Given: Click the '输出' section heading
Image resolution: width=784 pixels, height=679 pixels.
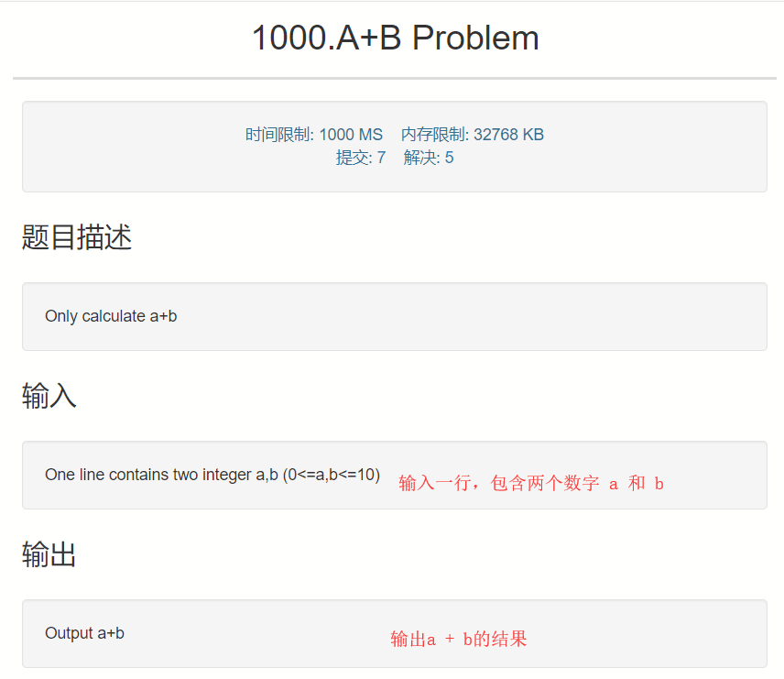Looking at the screenshot, I should pyautogui.click(x=49, y=553).
